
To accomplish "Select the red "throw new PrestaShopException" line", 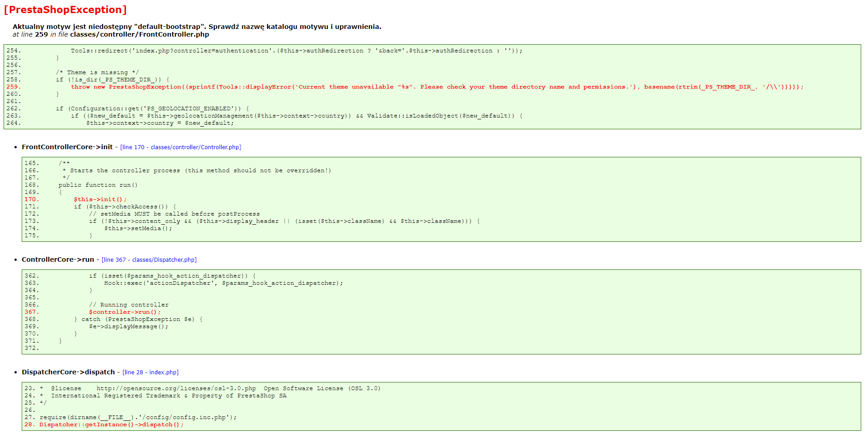I will click(x=437, y=87).
